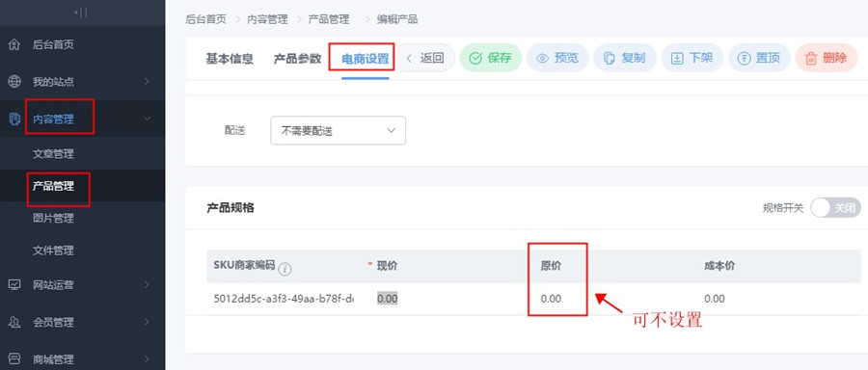868x370 pixels.
Task: Open the 产品参数 tab
Action: tap(297, 59)
